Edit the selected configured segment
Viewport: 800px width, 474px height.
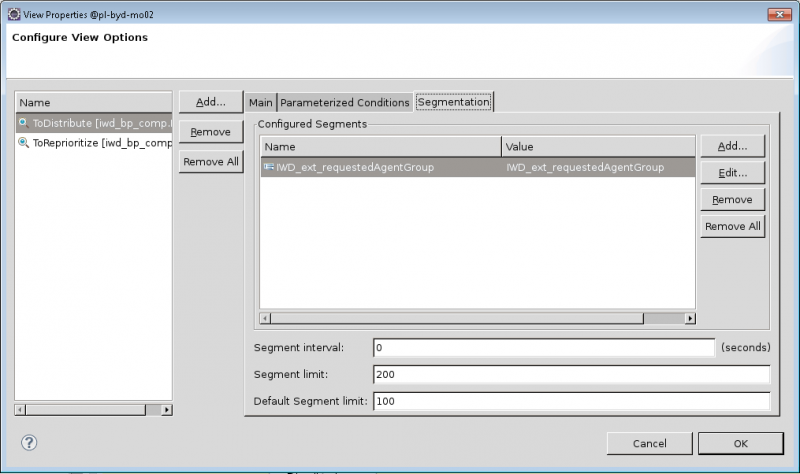click(732, 173)
